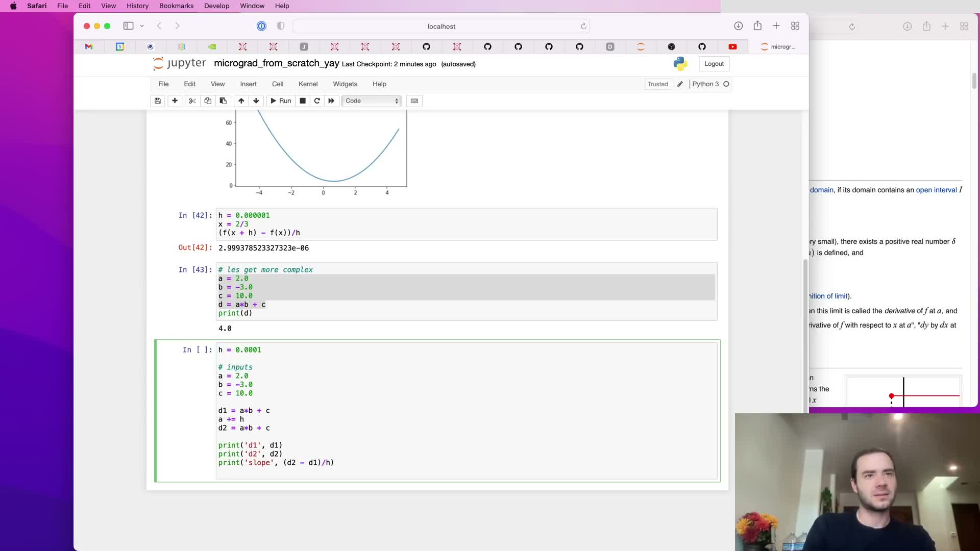Insert cell below with the plus icon
980x551 pixels.
pos(175,101)
